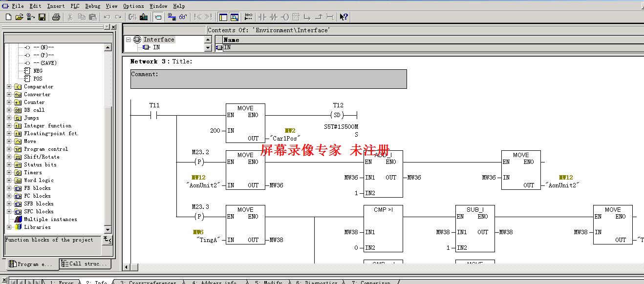644x284 pixels.
Task: Open the Debug menu
Action: point(92,6)
